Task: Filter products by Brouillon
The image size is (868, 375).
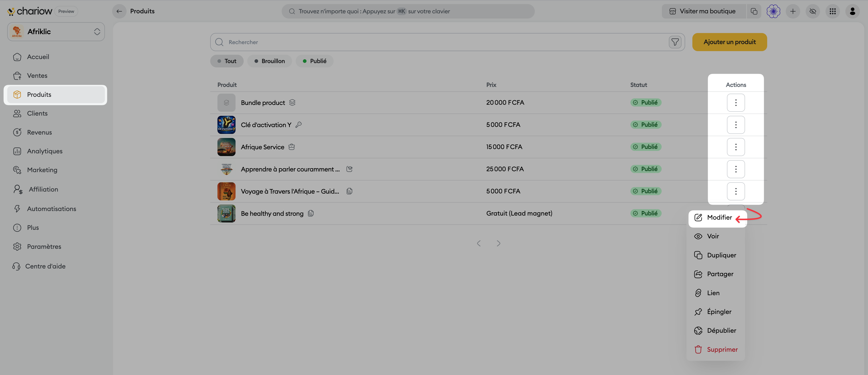Action: [270, 61]
